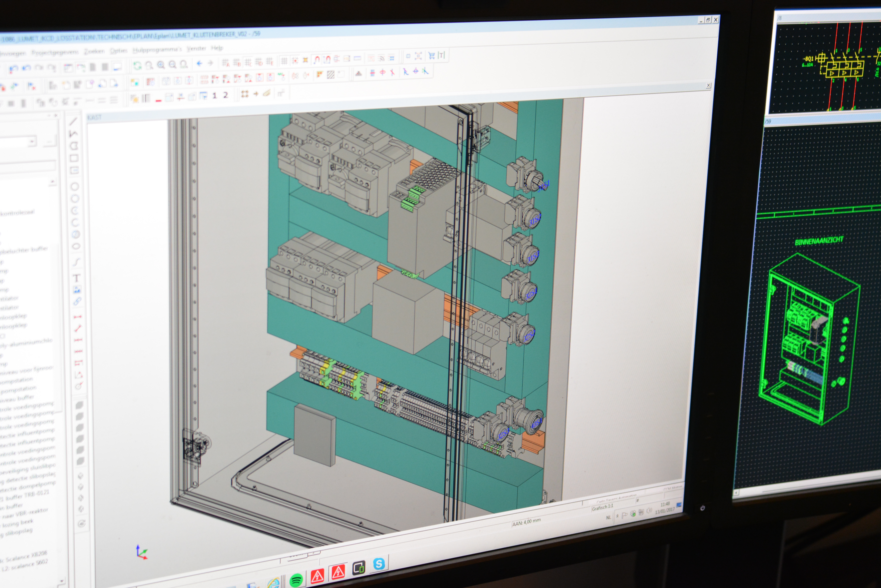Toggle grid D in the toolbar
The height and width of the screenshot is (588, 881).
click(x=259, y=62)
